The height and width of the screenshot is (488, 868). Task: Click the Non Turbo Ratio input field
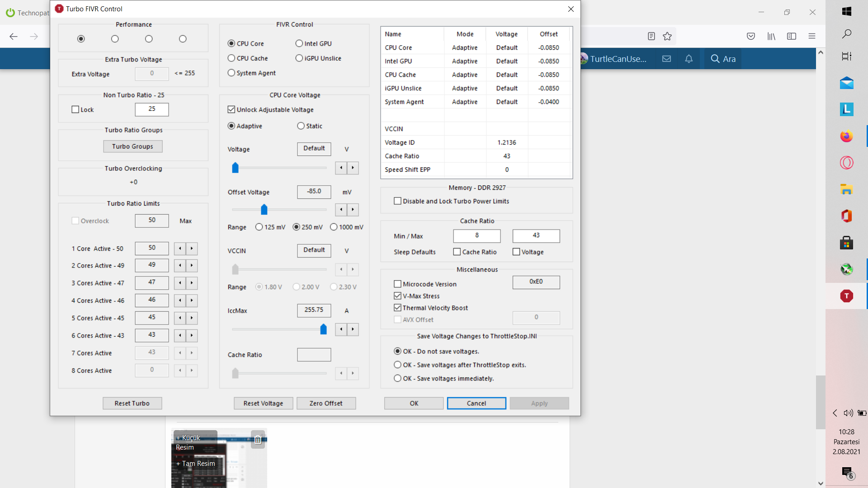[152, 109]
